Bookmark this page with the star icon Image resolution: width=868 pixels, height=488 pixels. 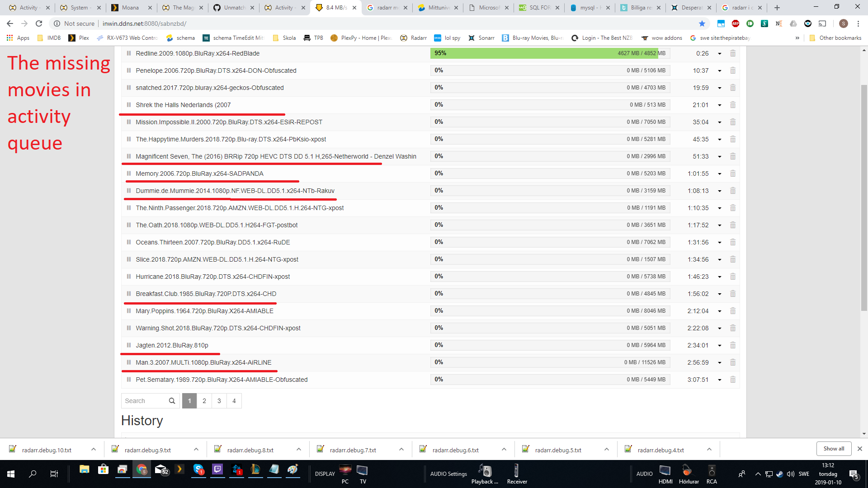pos(702,23)
